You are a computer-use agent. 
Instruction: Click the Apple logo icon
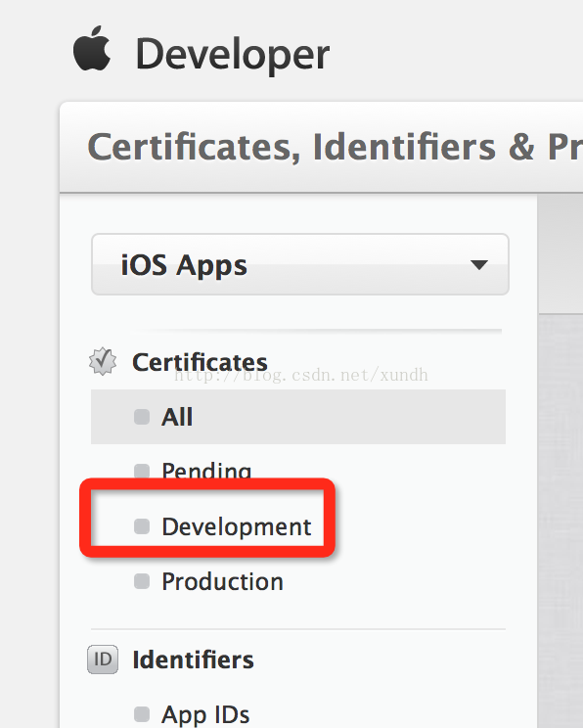point(92,49)
